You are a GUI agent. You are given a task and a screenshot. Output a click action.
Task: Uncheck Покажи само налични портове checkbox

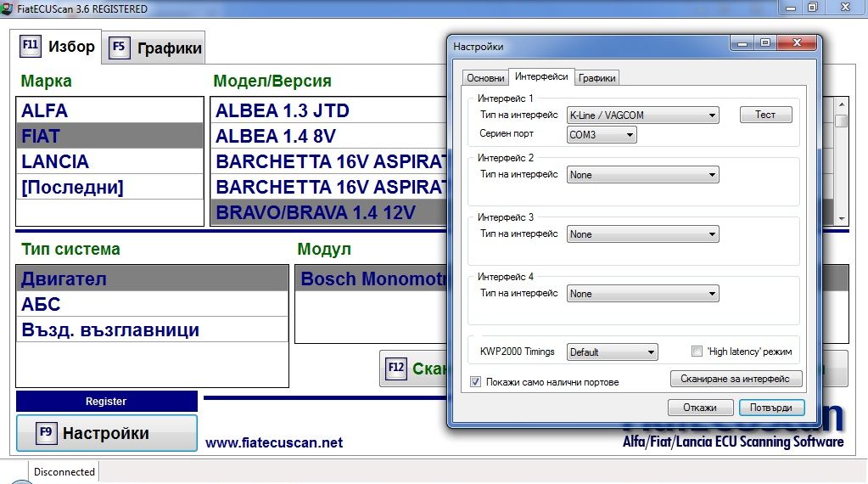pyautogui.click(x=475, y=382)
